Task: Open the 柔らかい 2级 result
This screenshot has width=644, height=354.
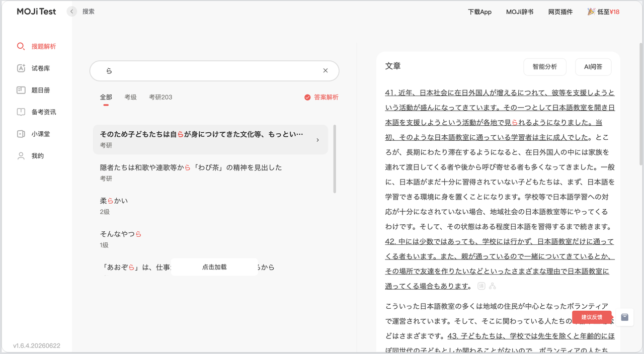Action: click(x=210, y=206)
